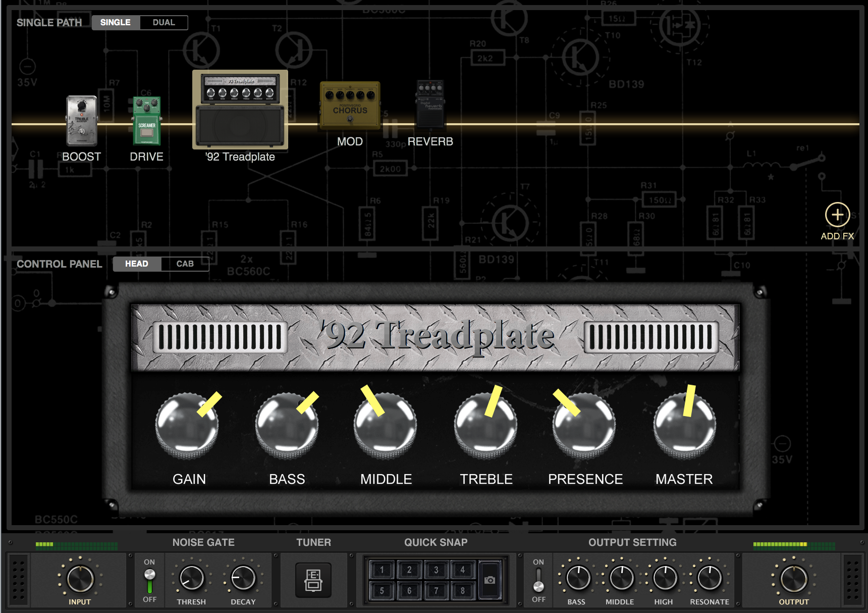
Task: Toggle the Output Setting on/off switch
Action: 538,581
